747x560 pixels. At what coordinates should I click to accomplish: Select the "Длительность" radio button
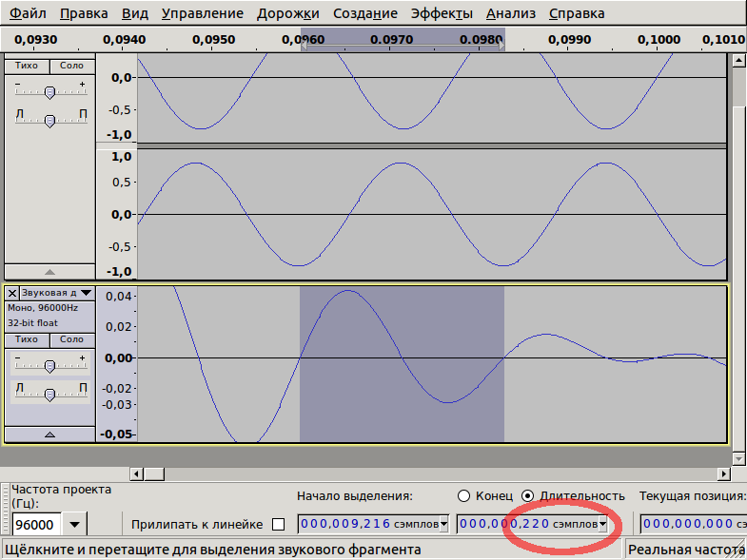(x=529, y=495)
